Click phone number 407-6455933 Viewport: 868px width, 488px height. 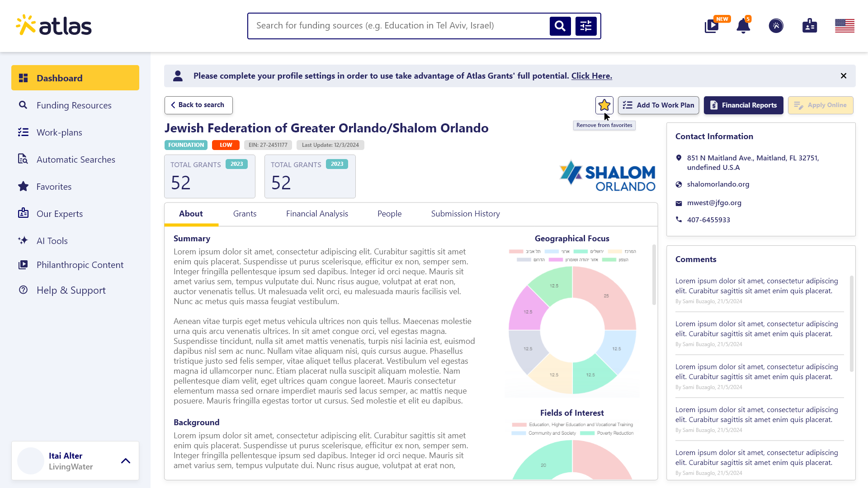coord(708,220)
